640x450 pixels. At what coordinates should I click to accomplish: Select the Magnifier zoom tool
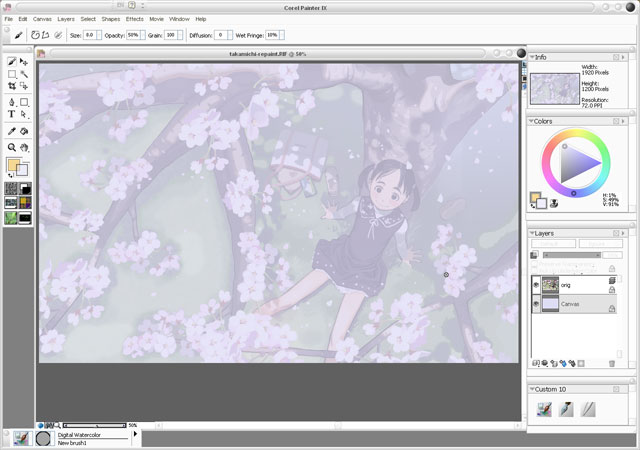[x=11, y=147]
